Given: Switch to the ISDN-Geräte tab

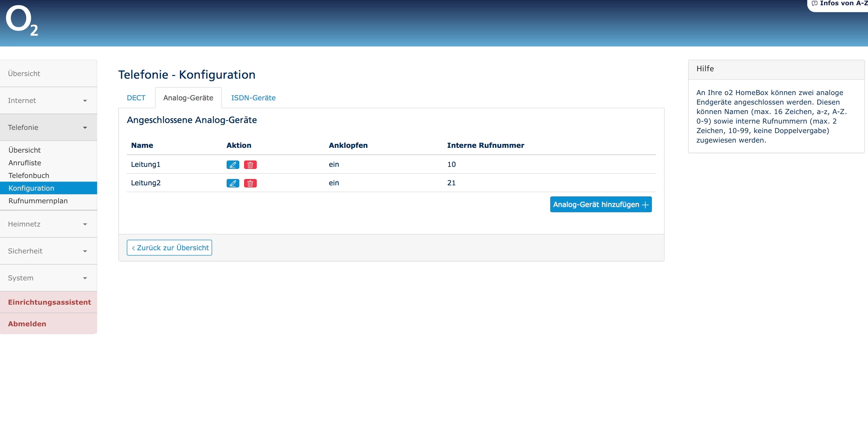Looking at the screenshot, I should (253, 98).
